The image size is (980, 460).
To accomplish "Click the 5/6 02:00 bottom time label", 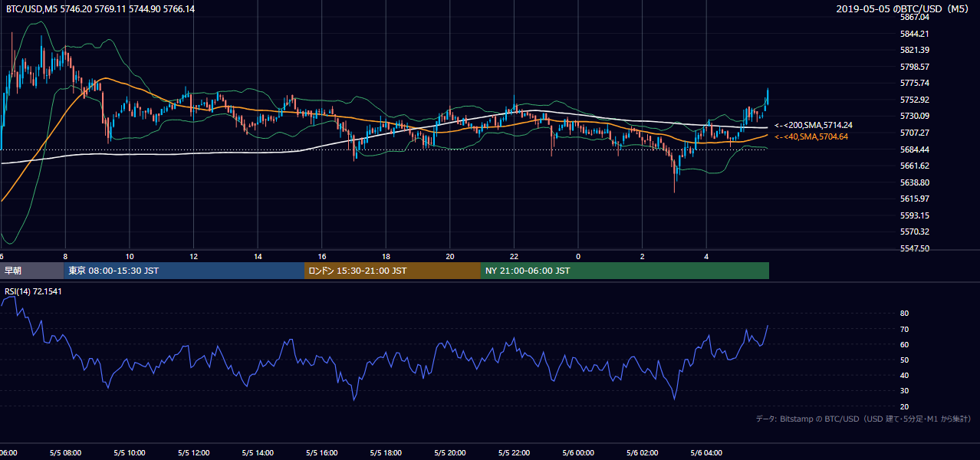I will [642, 453].
